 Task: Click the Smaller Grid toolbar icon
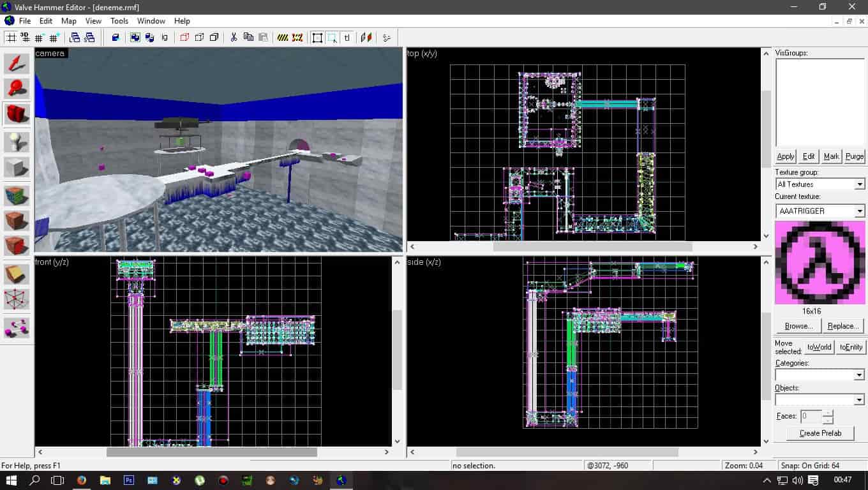(40, 38)
